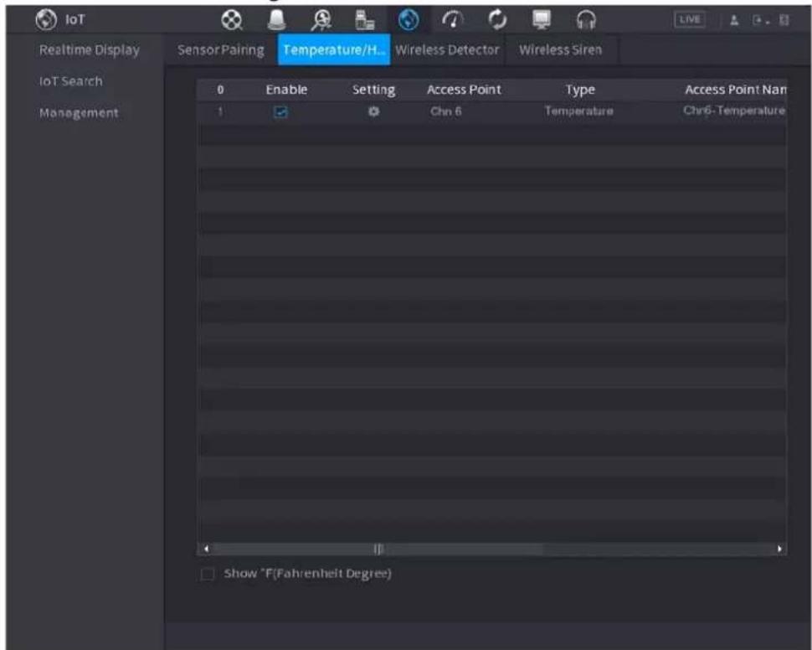Click the IoT globe logo at top-left

click(x=46, y=20)
